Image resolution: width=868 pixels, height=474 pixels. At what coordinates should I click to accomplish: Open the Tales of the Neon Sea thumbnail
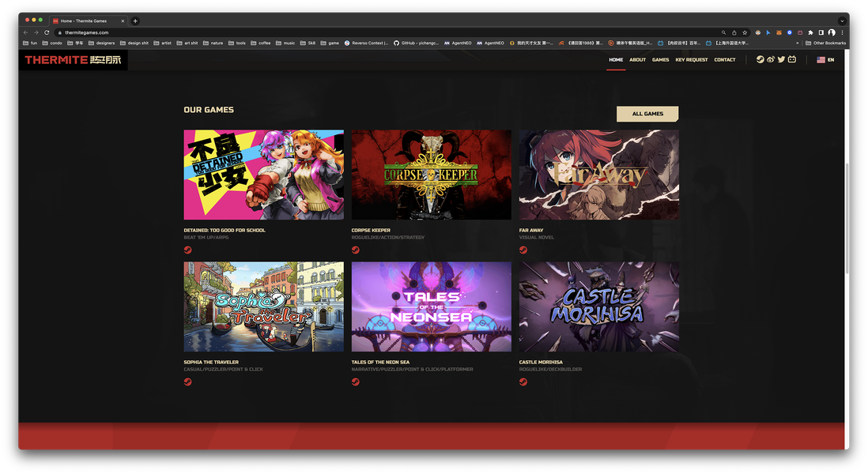pyautogui.click(x=431, y=307)
